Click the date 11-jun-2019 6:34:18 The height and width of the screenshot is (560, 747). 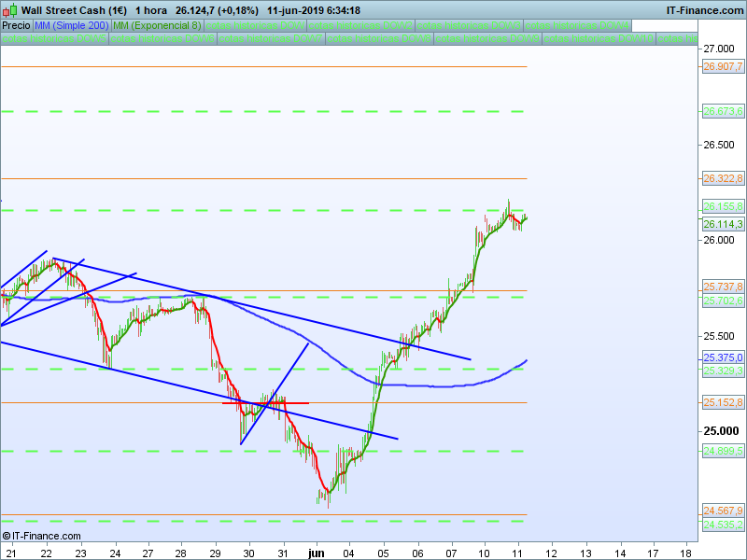click(314, 10)
